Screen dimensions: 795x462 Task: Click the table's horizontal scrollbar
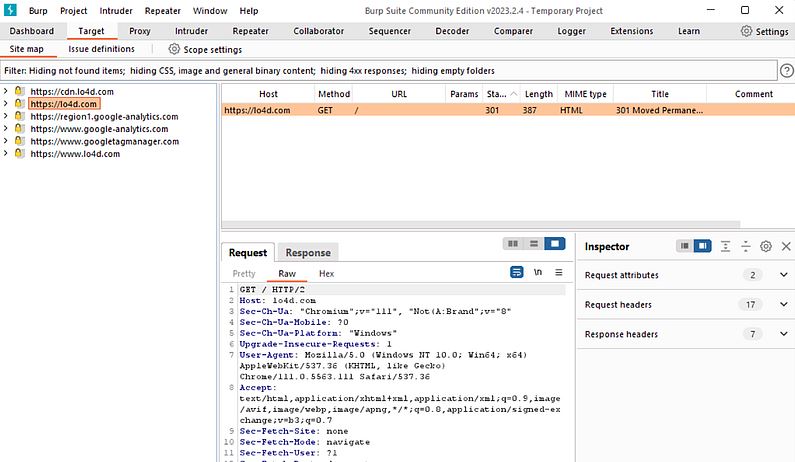[481, 224]
